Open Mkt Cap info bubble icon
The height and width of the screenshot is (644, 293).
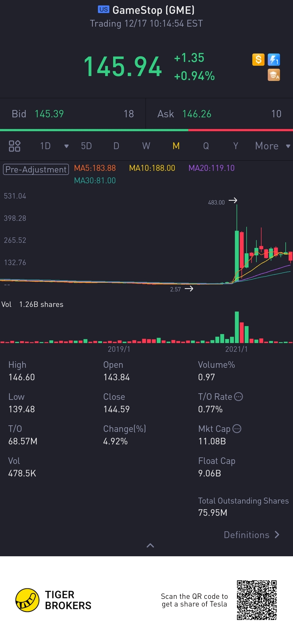point(237,429)
